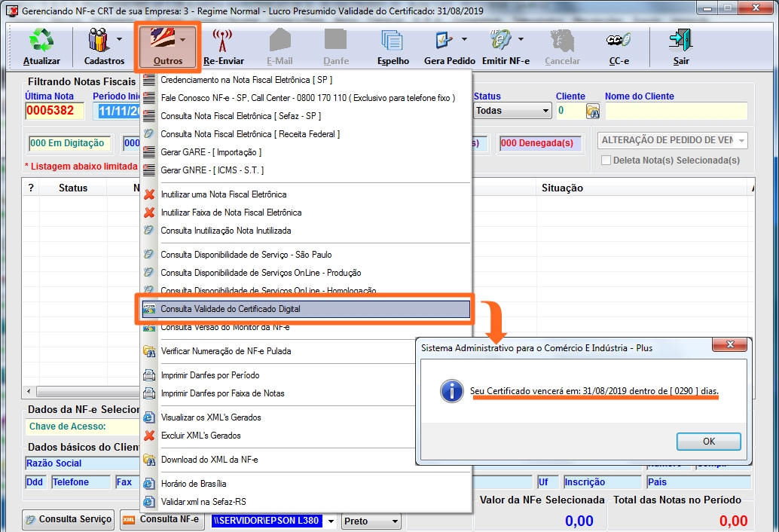Click the CC-e toolbar icon
The height and width of the screenshot is (532, 779).
[x=618, y=41]
